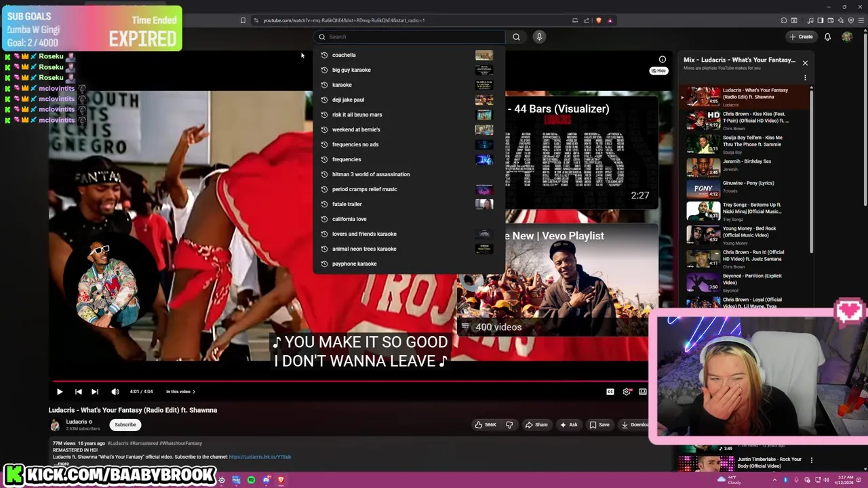Open the YouTube account avatar menu
The image size is (868, 488).
847,37
